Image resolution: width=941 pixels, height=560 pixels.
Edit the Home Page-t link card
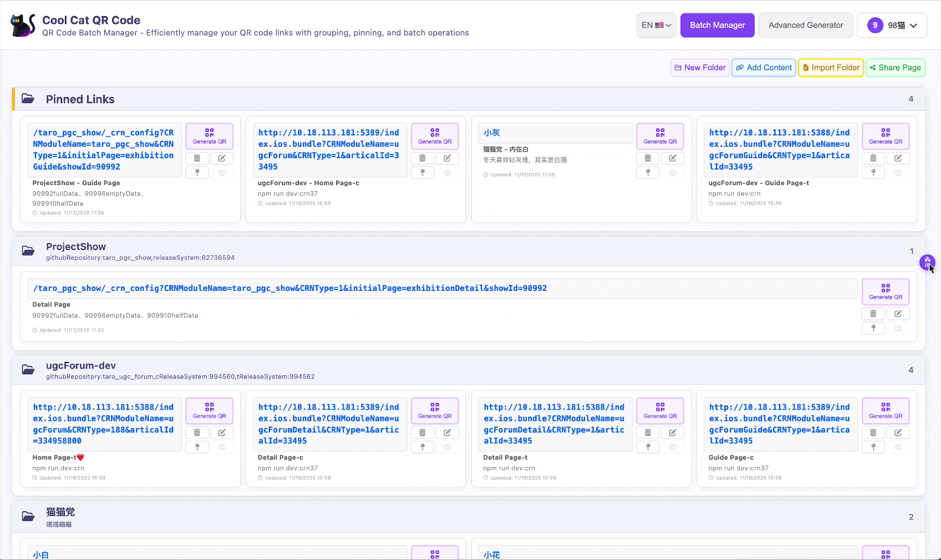(222, 432)
